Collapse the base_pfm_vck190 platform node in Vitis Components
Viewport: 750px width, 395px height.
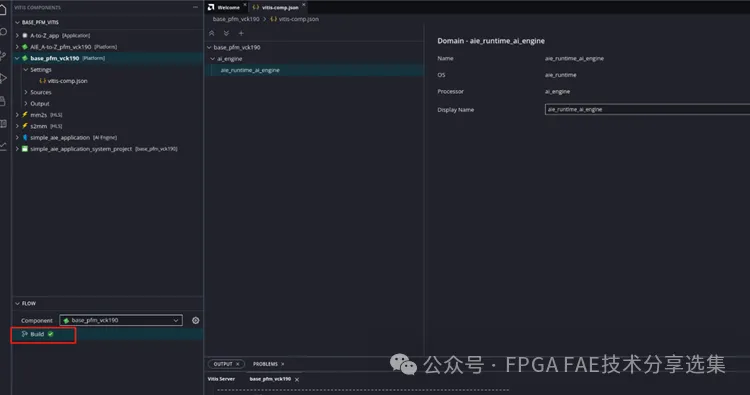17,58
